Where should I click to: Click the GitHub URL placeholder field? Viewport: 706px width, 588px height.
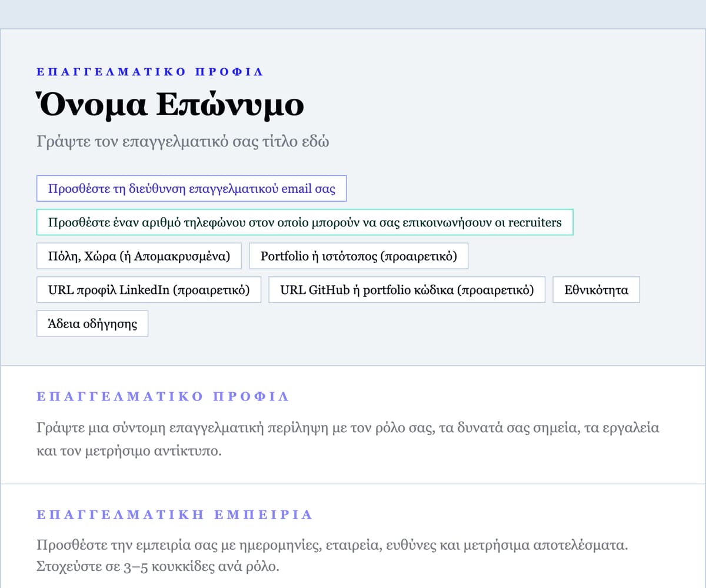(x=406, y=289)
